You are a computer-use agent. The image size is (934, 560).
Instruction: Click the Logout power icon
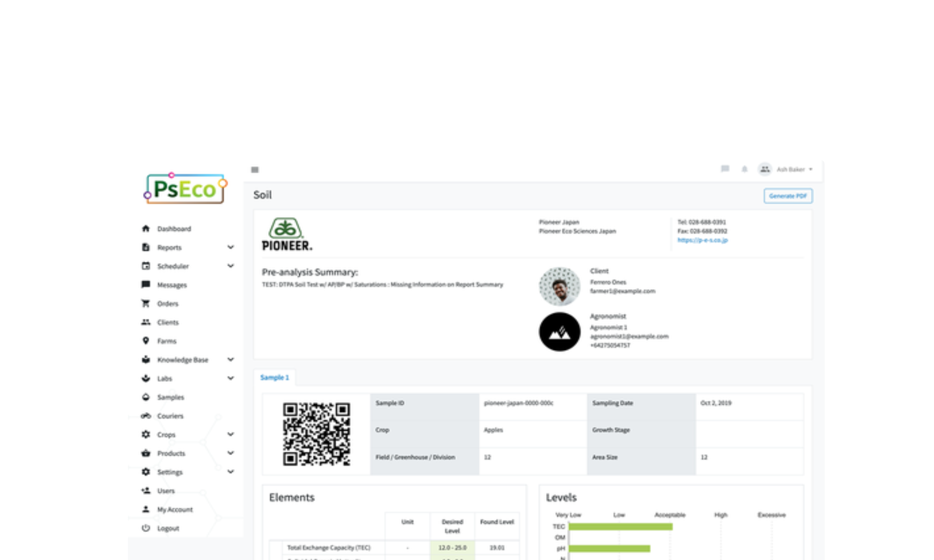coord(146,528)
